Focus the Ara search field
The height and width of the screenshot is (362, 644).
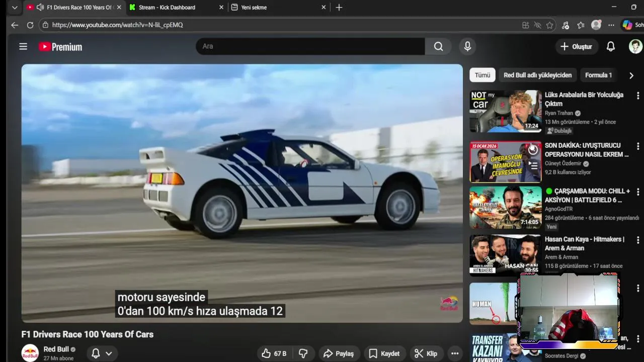point(310,46)
